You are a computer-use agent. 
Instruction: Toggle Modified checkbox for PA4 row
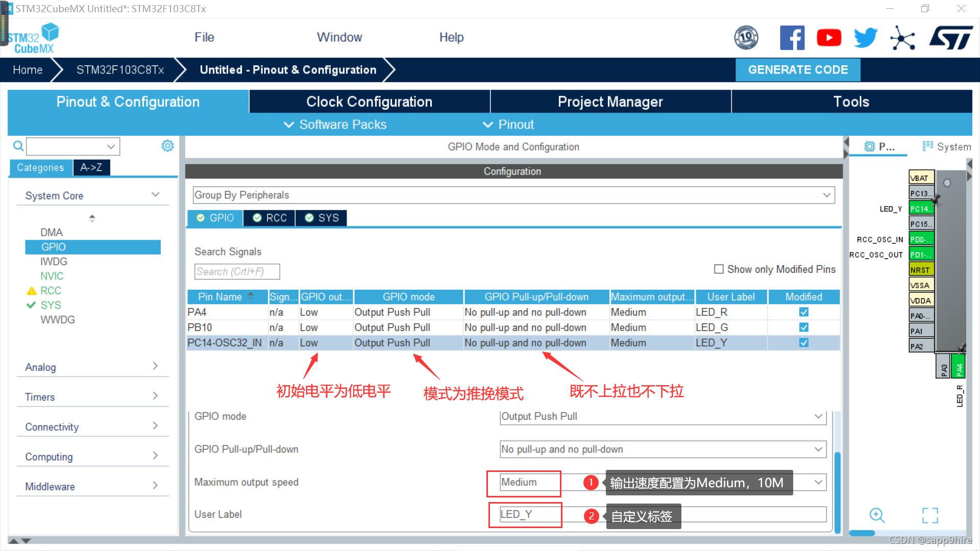[804, 312]
